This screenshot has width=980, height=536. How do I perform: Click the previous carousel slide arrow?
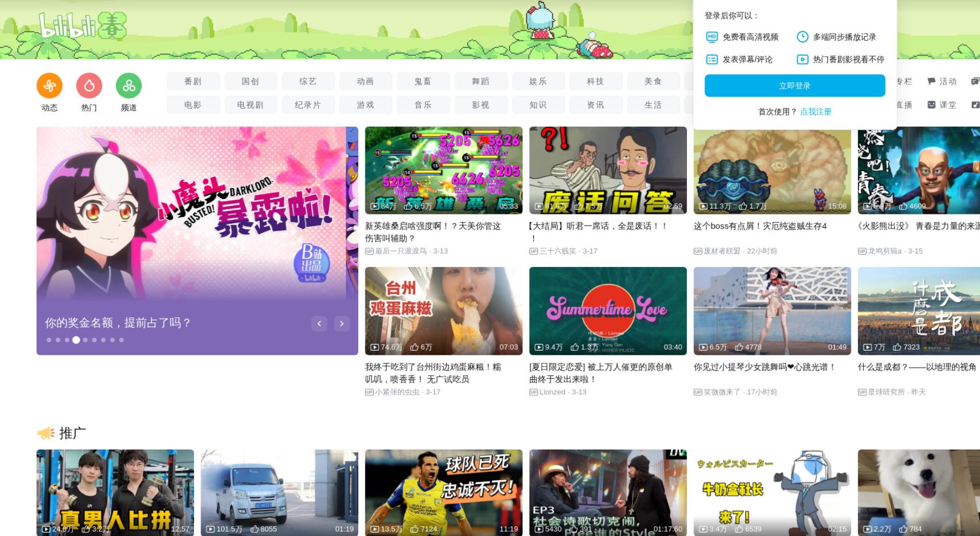coord(319,323)
